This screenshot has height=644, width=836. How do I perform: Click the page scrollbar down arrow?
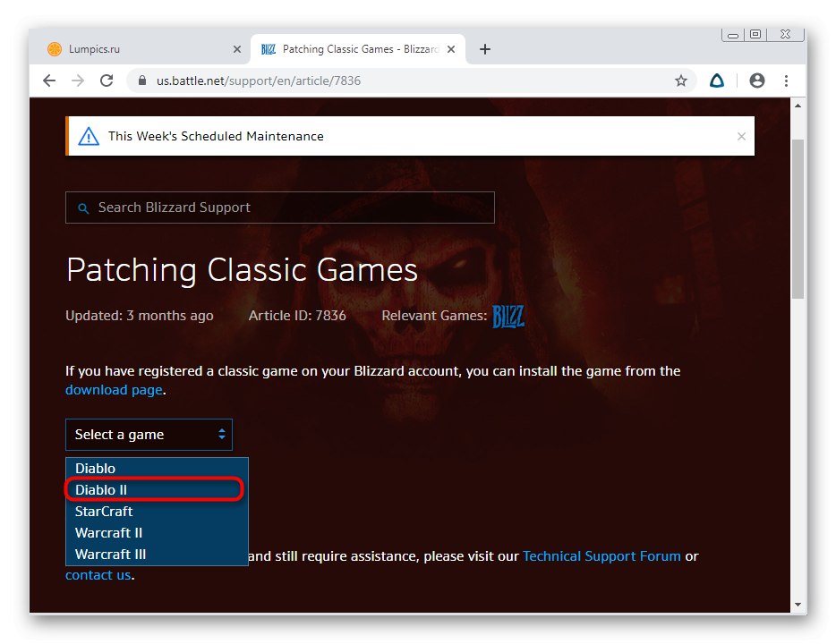pyautogui.click(x=798, y=605)
